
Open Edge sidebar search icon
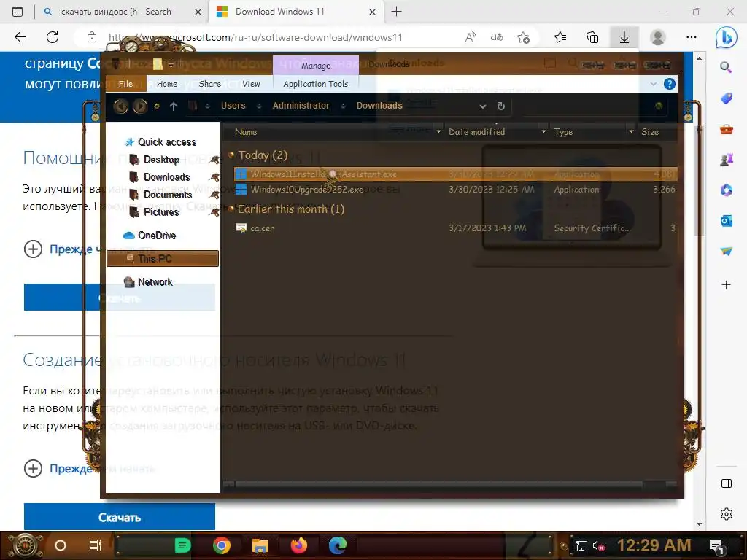tap(726, 67)
